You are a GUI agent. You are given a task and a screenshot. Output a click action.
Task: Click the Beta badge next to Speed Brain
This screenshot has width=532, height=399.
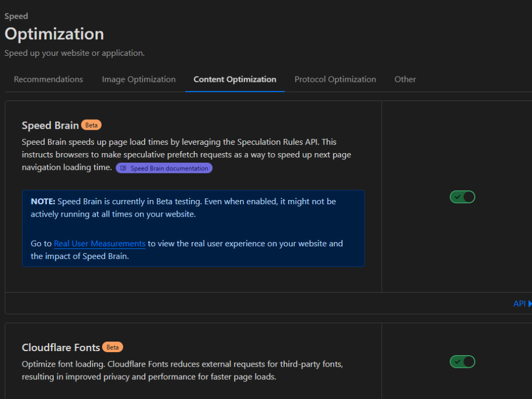[92, 125]
